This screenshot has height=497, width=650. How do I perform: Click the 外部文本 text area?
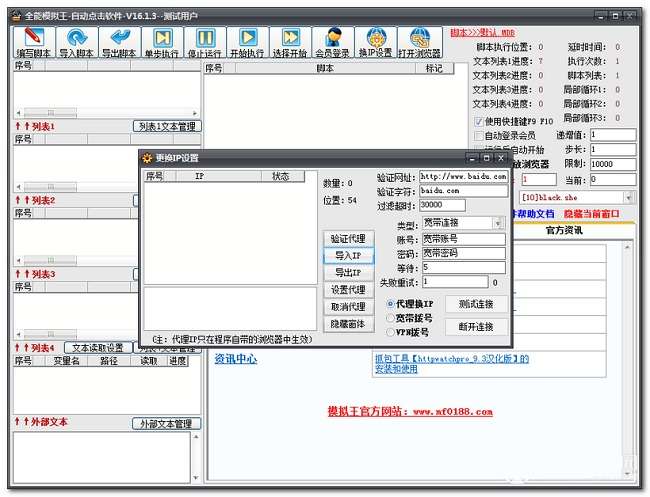click(102, 457)
